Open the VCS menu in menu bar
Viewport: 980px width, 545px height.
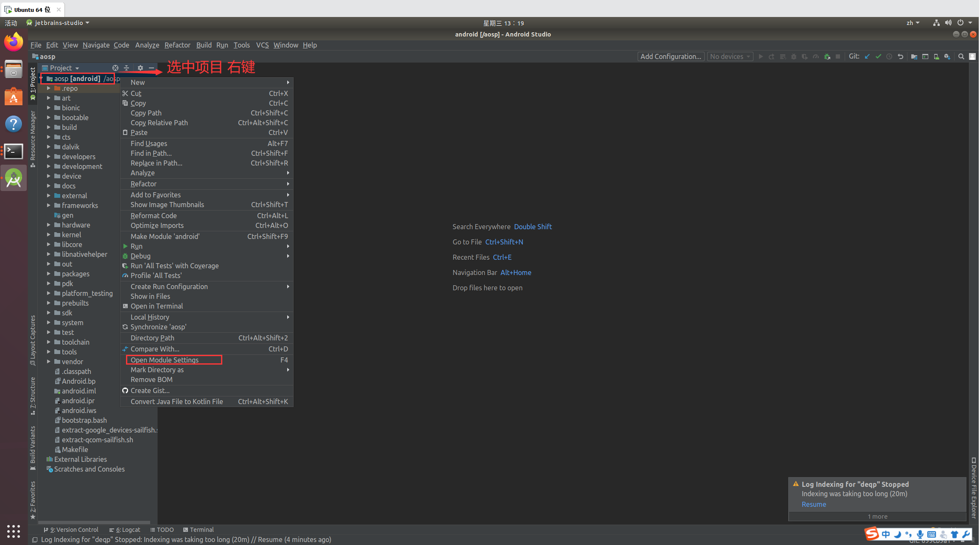point(262,45)
